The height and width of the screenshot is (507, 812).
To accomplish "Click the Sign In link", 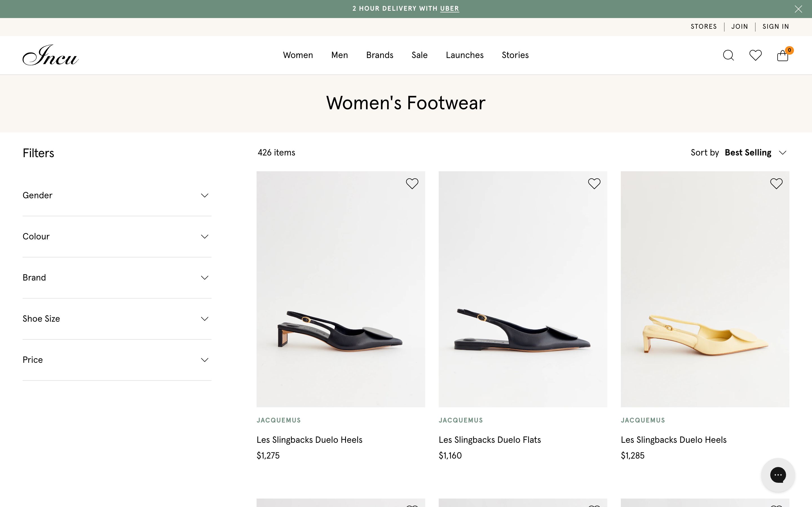I will [x=775, y=27].
